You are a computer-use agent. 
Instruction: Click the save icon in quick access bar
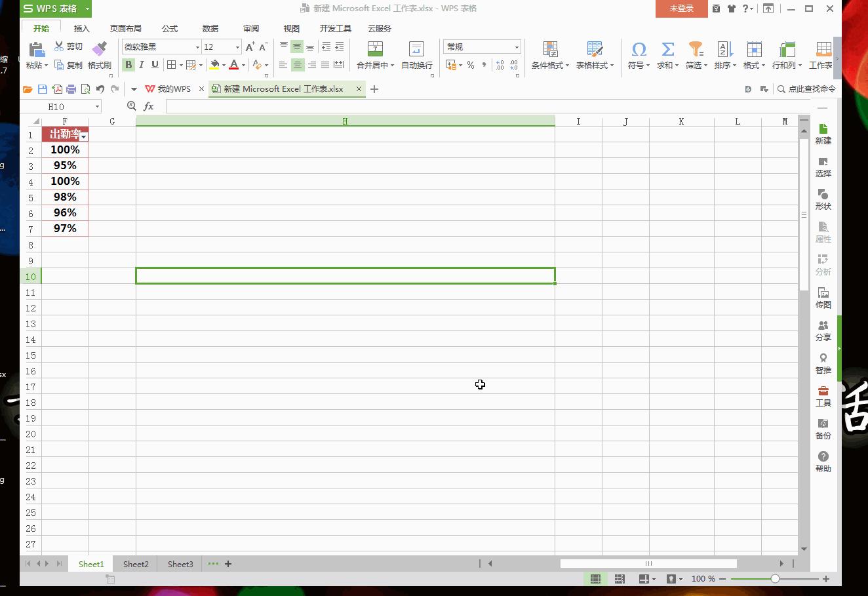click(x=43, y=89)
